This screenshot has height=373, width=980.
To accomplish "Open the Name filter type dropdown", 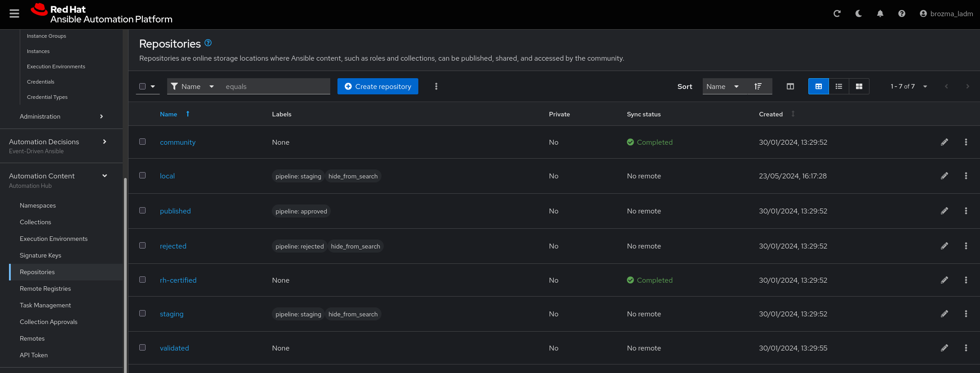I will pyautogui.click(x=192, y=87).
